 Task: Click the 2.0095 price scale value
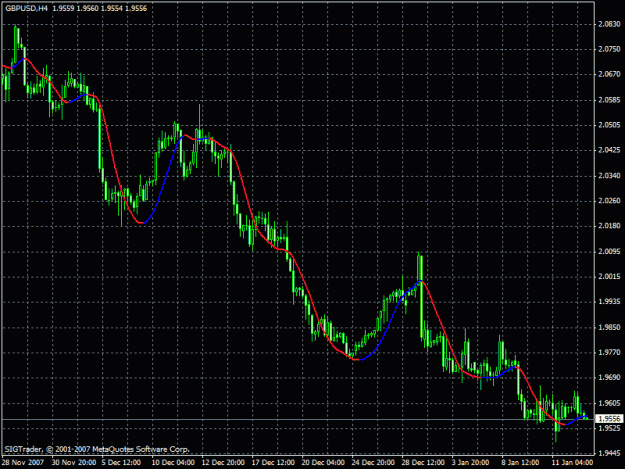point(609,251)
